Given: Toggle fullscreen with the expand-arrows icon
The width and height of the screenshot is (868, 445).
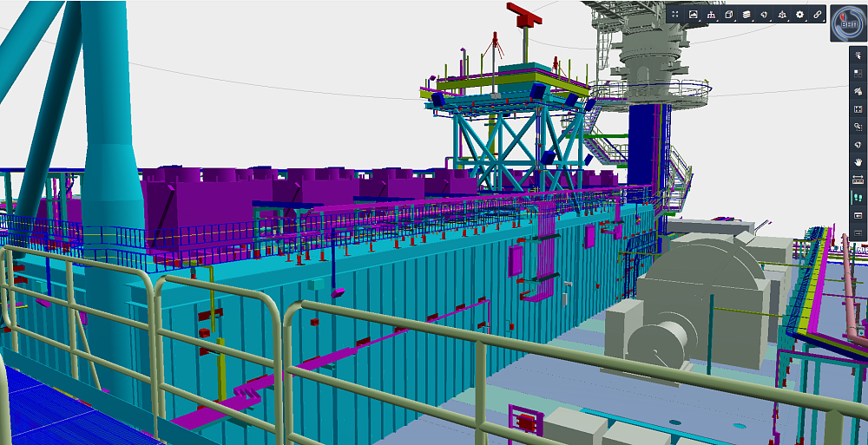Looking at the screenshot, I should [675, 14].
